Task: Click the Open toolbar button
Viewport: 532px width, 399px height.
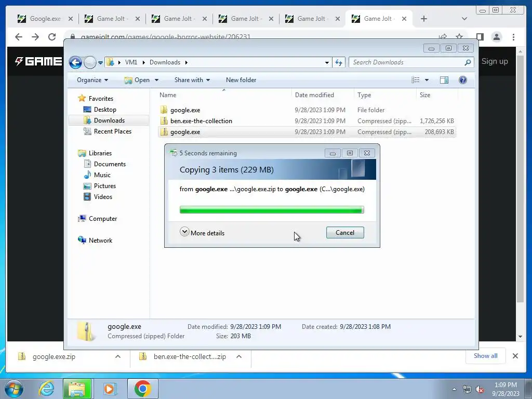Action: pos(137,80)
